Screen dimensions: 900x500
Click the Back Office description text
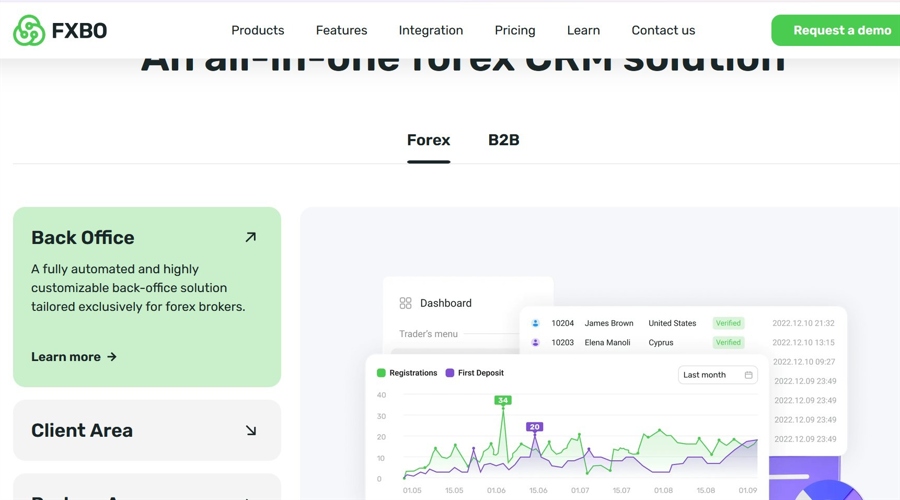(138, 288)
